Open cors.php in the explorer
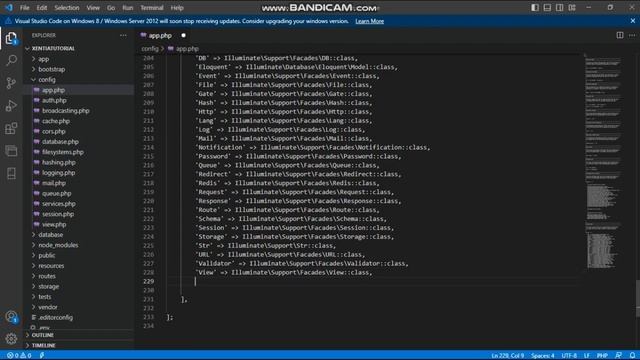 (53, 131)
